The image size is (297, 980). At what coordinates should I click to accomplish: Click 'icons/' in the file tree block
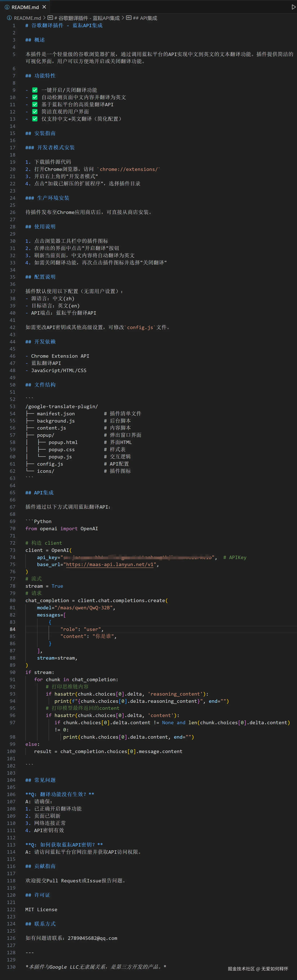tap(46, 471)
